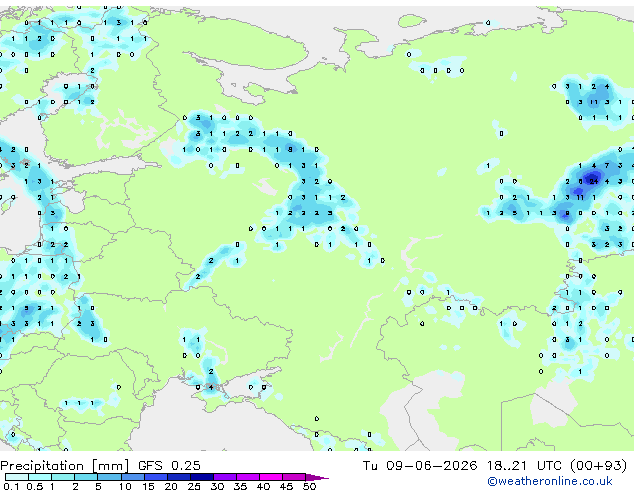The image size is (634, 490).
Task: Select the "20" legend scale label
Action: (171, 486)
